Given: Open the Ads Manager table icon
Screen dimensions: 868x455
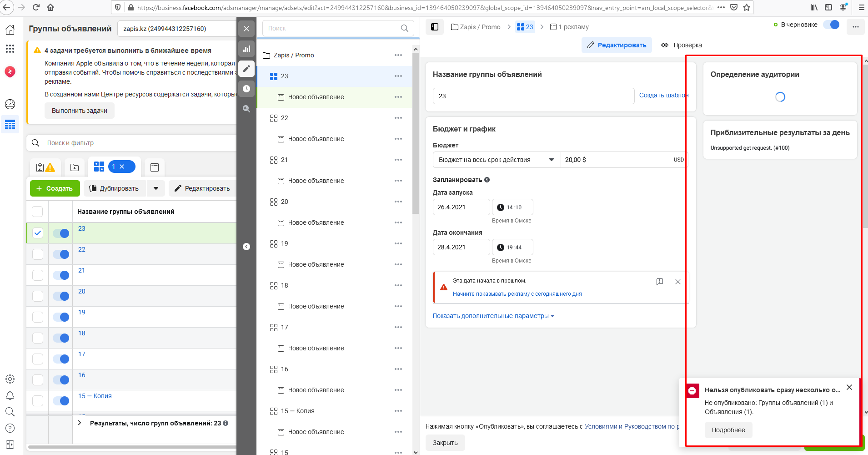Looking at the screenshot, I should (10, 124).
